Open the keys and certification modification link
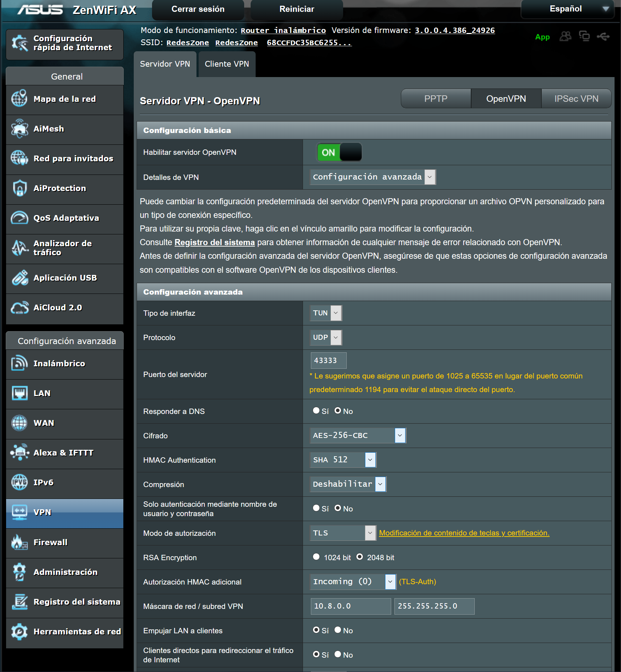621x672 pixels. 464,533
